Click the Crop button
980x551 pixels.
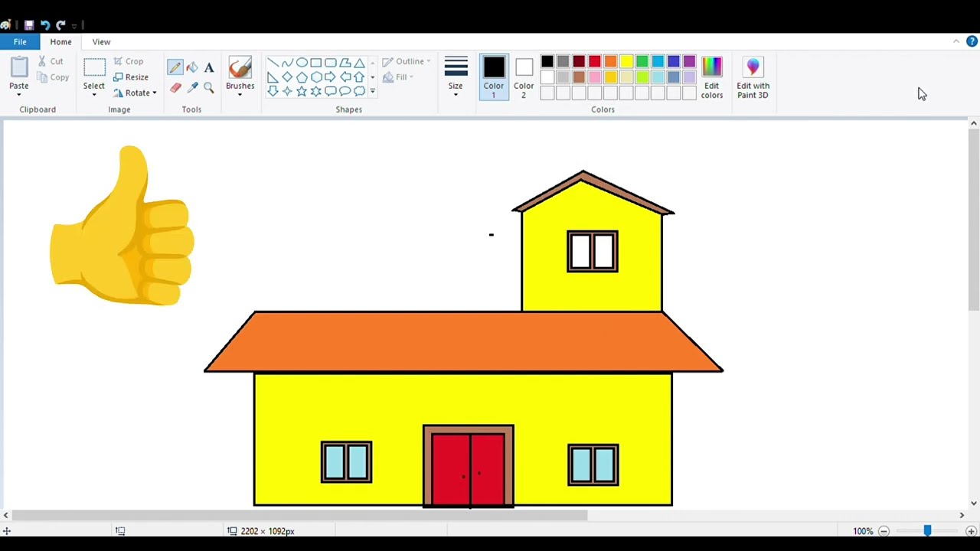[x=129, y=61]
